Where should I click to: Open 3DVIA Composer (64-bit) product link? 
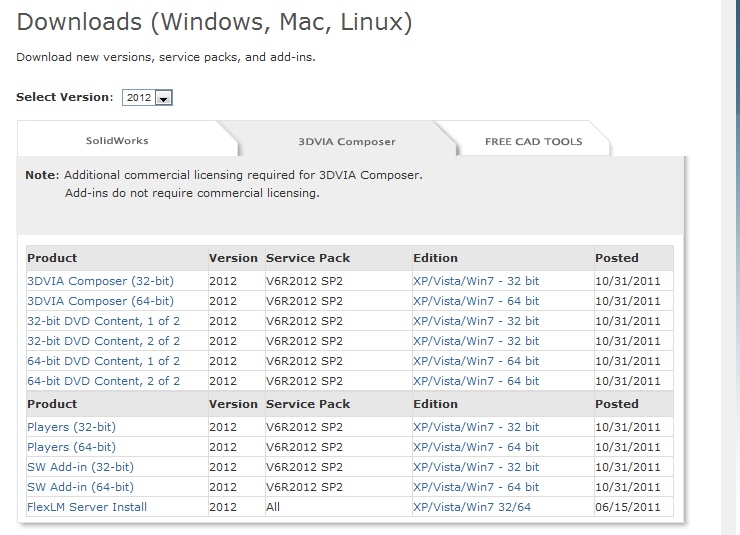[x=101, y=301]
